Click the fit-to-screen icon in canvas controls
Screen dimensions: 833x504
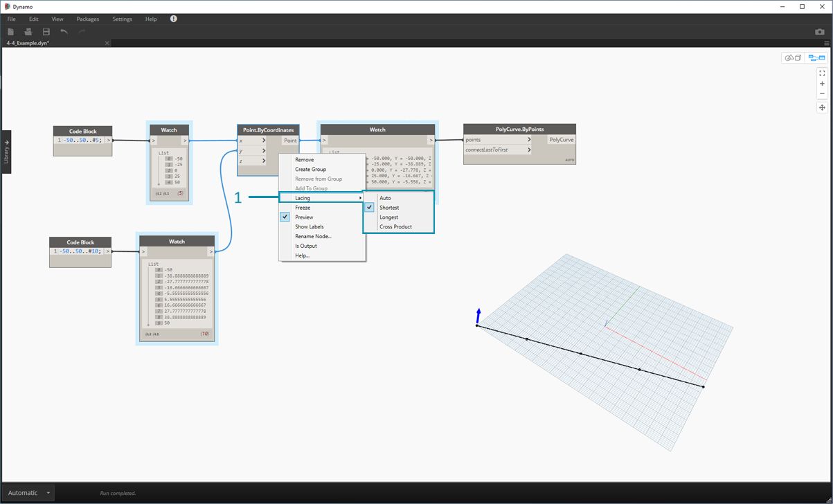pyautogui.click(x=822, y=73)
